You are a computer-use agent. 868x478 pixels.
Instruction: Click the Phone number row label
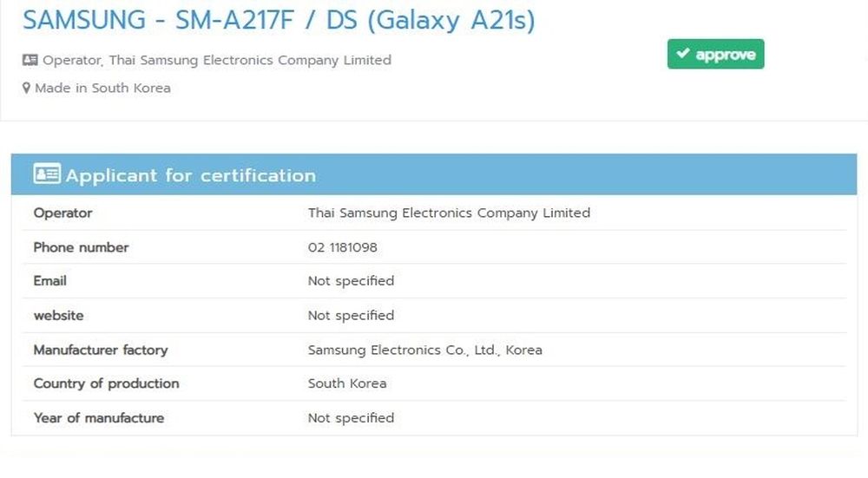click(81, 247)
